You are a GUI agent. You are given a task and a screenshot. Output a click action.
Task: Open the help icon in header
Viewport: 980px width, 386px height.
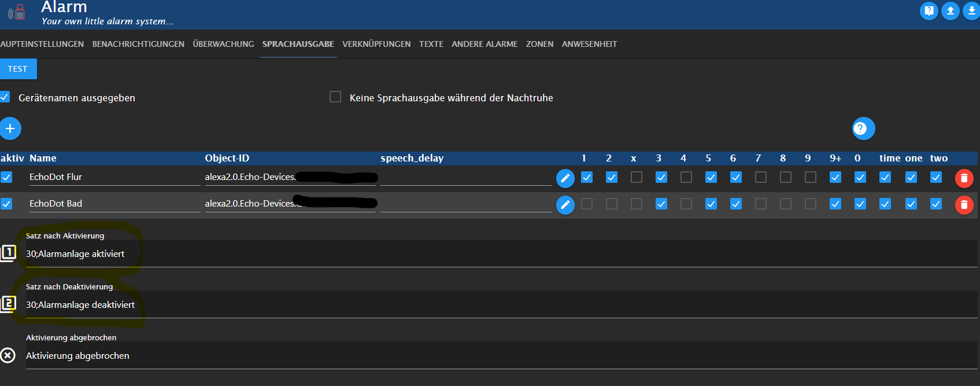point(929,10)
